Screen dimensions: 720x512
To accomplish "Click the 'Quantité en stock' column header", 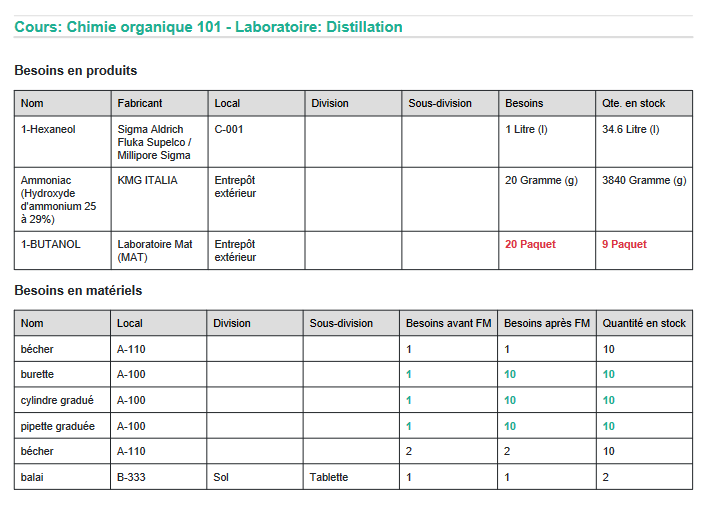I will pyautogui.click(x=644, y=323).
